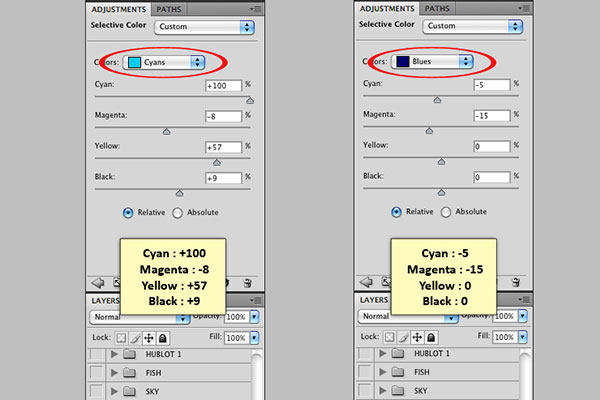The height and width of the screenshot is (400, 600).
Task: Click the Cyan slider handle in the Cyans panel
Action: (250, 101)
